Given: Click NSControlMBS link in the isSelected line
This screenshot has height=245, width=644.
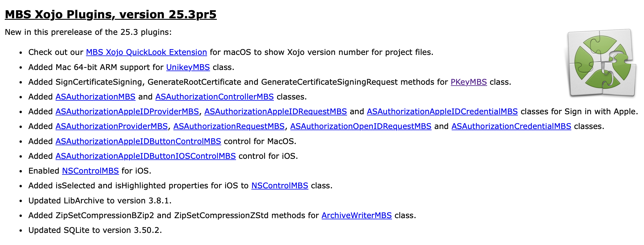Looking at the screenshot, I should pos(280,186).
